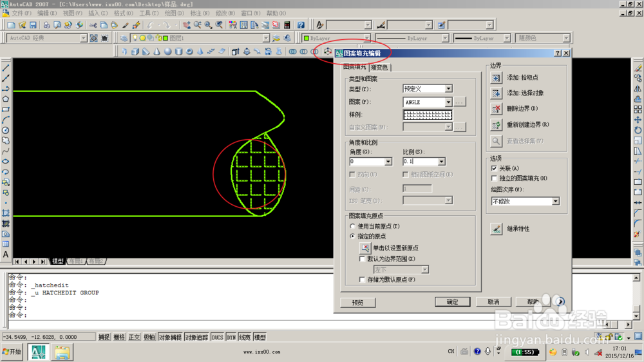The image size is (644, 362).
Task: Click the Zoom Window icon
Action: pyautogui.click(x=209, y=25)
